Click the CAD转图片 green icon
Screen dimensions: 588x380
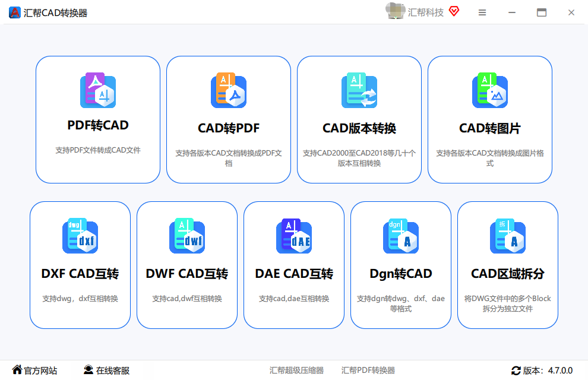coord(490,90)
